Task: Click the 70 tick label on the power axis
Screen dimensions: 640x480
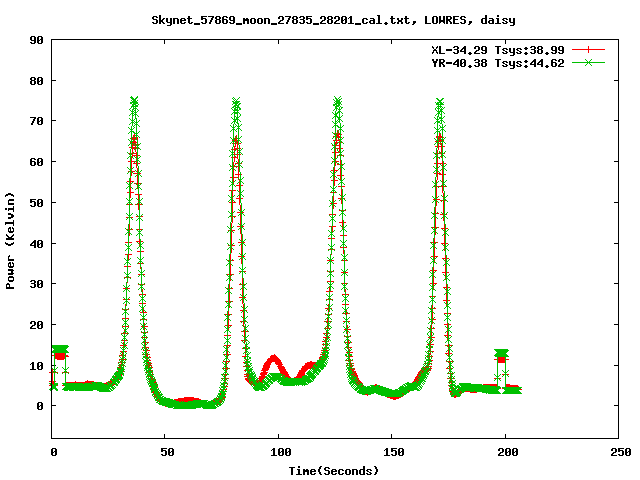Action: pos(36,121)
